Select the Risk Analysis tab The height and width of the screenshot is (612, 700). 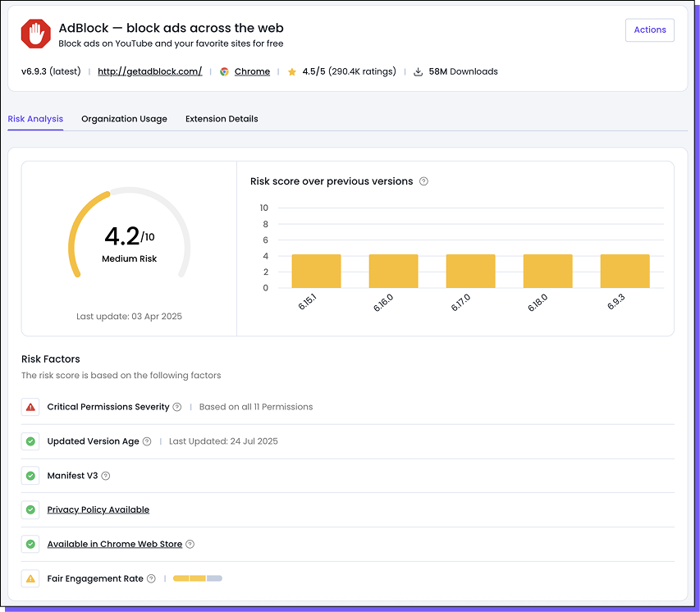click(35, 119)
